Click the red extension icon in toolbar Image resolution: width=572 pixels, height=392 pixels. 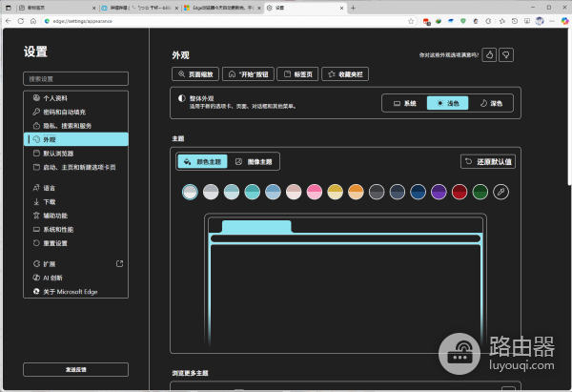pos(426,22)
